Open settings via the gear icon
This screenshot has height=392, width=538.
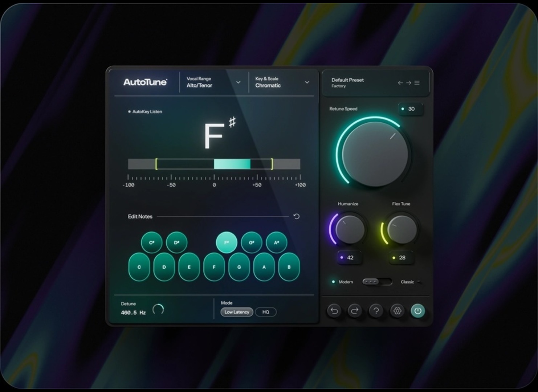coord(397,311)
